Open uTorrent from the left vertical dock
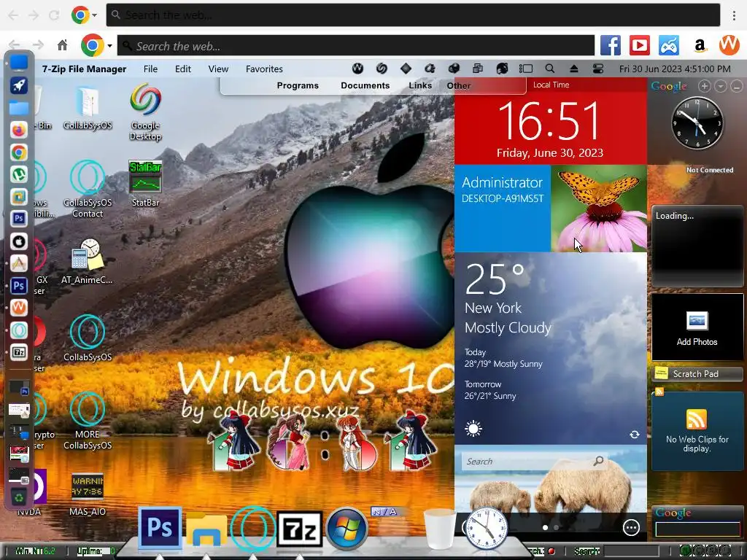747x560 pixels. coord(19,174)
